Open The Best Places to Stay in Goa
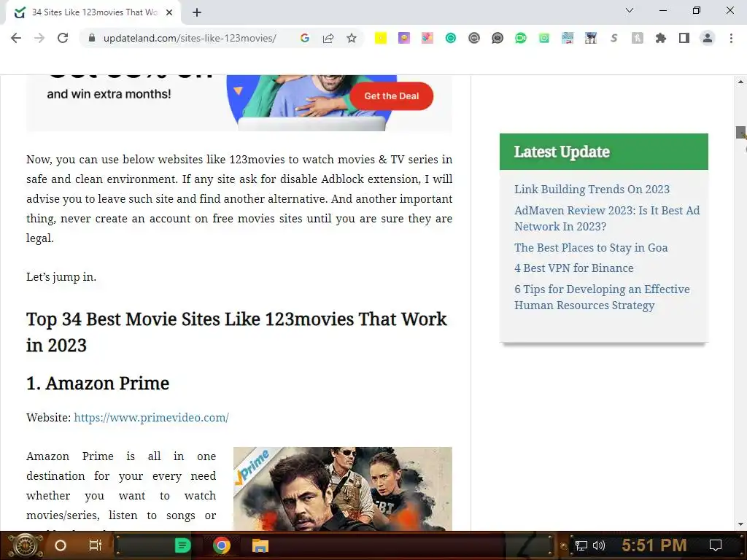This screenshot has height=560, width=747. point(591,248)
